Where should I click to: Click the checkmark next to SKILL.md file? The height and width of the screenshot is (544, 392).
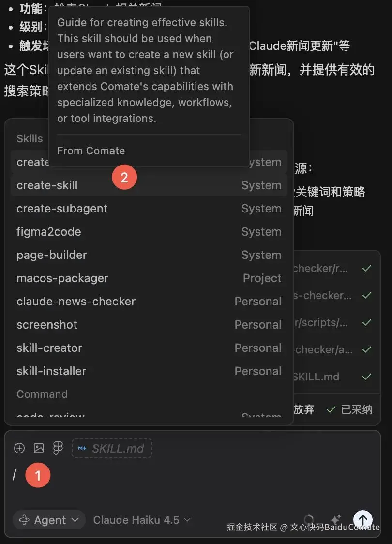[x=367, y=376]
